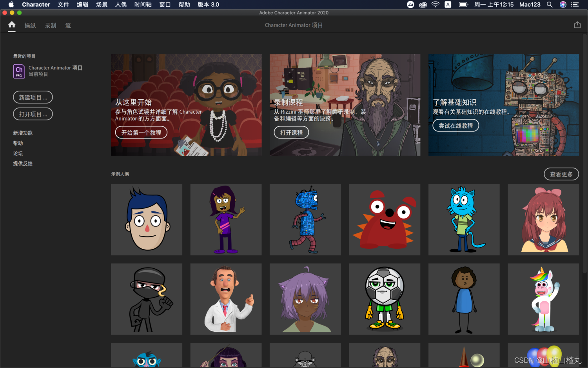Open the 帮助 sidebar link
Screen dimensions: 588x368
click(18, 143)
